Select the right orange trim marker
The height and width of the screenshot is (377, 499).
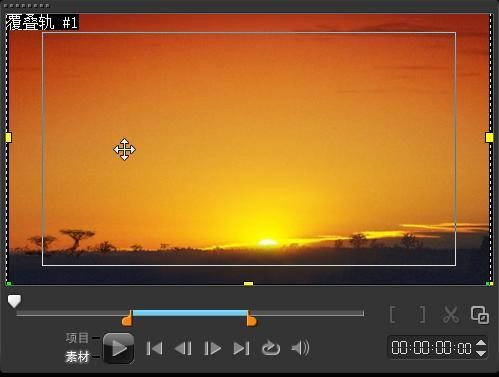point(251,318)
